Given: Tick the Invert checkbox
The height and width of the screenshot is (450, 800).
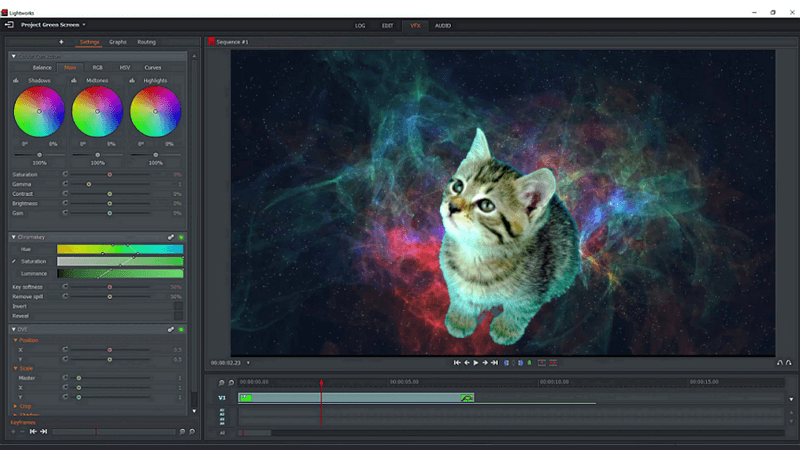Looking at the screenshot, I should (x=178, y=306).
